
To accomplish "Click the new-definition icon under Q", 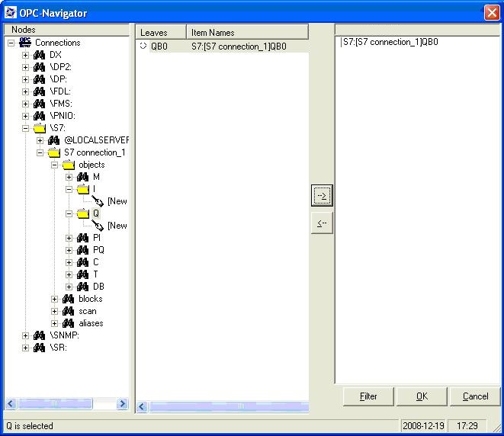I will (x=98, y=226).
